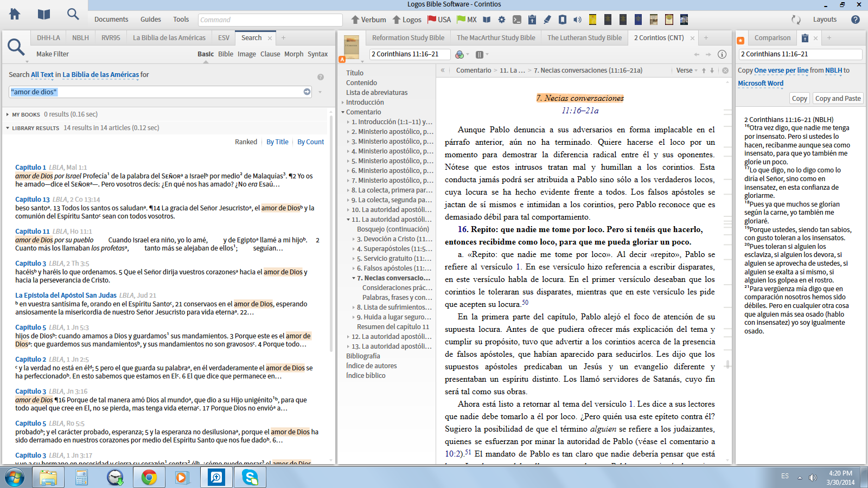Open the Documents menu

pyautogui.click(x=111, y=20)
